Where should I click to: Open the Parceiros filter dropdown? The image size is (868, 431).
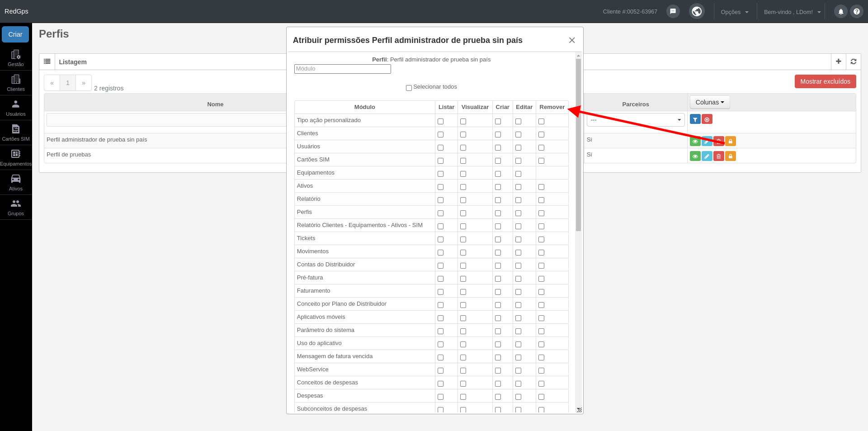click(636, 120)
